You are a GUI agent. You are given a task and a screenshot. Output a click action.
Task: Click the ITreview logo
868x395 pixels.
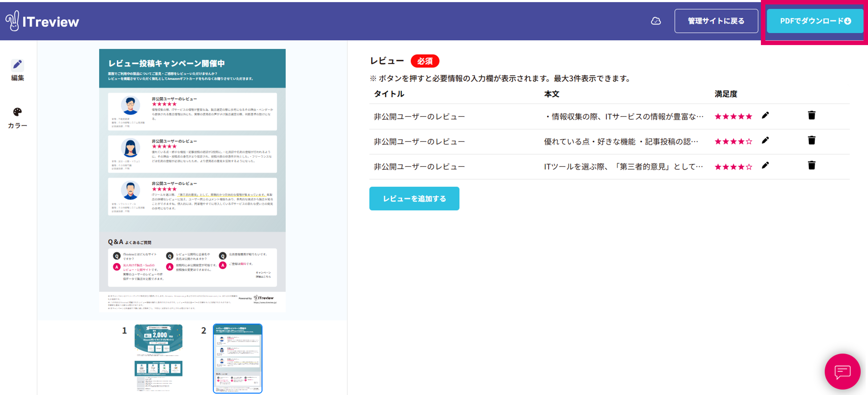(43, 21)
